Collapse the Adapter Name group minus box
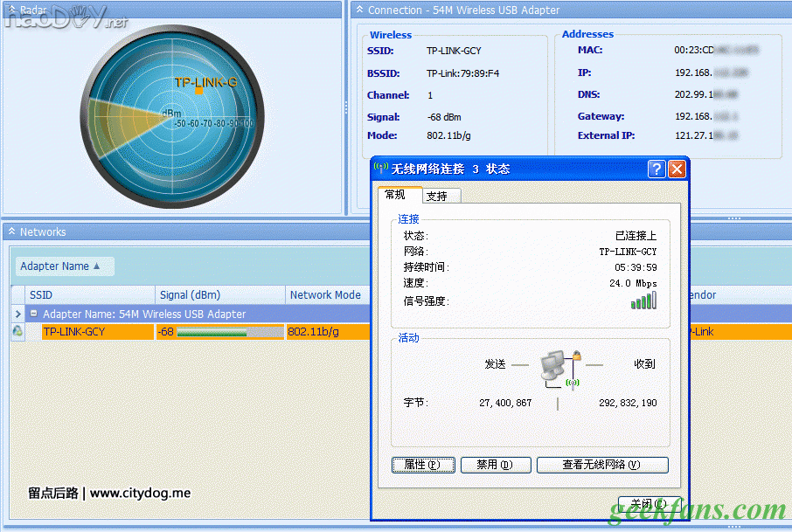This screenshot has width=792, height=532. point(34,314)
